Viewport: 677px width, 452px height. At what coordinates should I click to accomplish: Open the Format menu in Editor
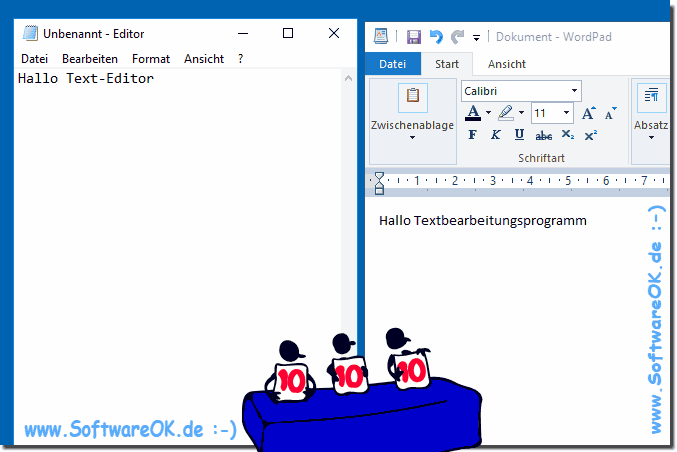coord(151,59)
